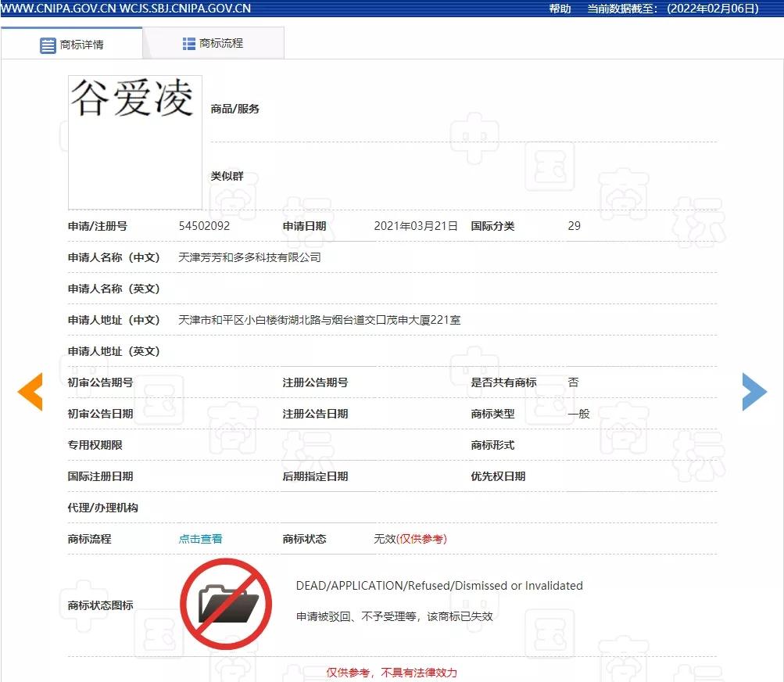Select the 商品/服务 label
Image resolution: width=784 pixels, height=682 pixels.
tap(235, 109)
